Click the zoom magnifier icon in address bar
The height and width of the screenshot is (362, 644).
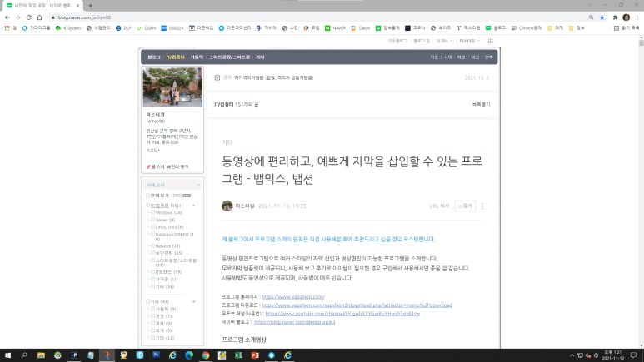[x=591, y=17]
